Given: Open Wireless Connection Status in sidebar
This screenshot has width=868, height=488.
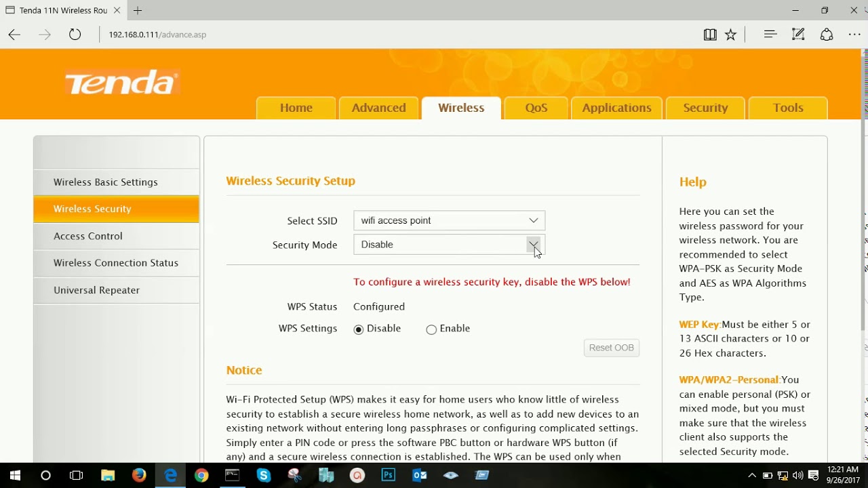Looking at the screenshot, I should coord(116,263).
